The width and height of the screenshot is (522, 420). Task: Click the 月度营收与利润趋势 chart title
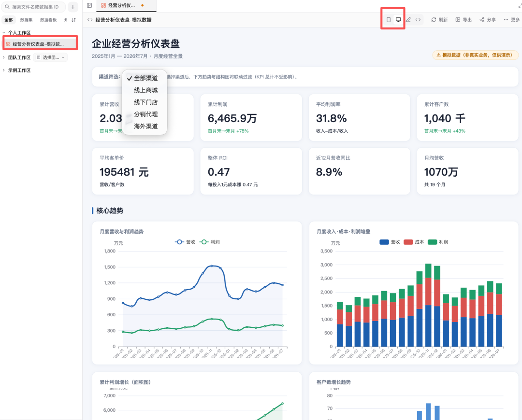[x=122, y=231]
